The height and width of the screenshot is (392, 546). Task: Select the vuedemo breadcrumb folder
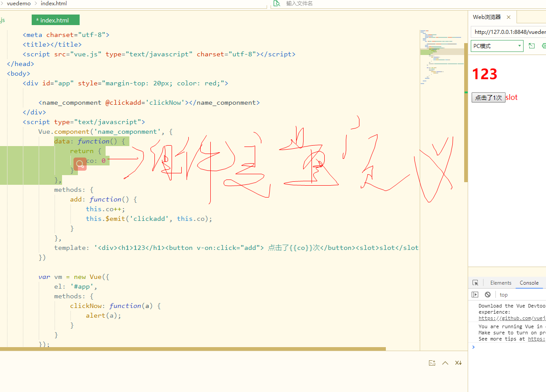coord(18,4)
